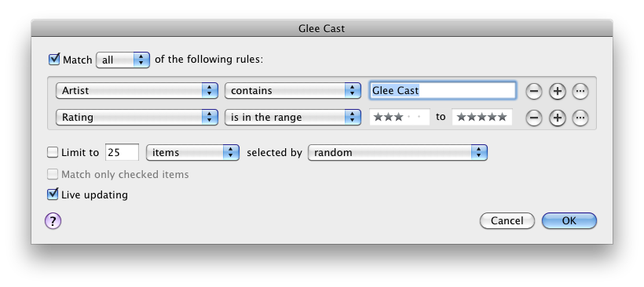Enable the Limit to checkbox

53,153
